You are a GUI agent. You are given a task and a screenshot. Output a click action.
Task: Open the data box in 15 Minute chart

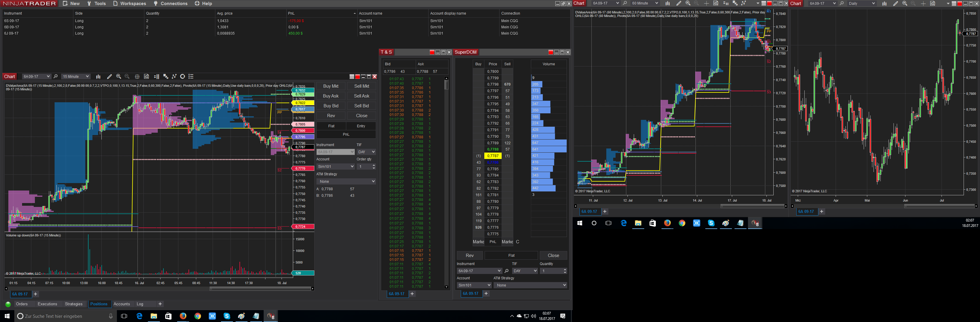(146, 76)
